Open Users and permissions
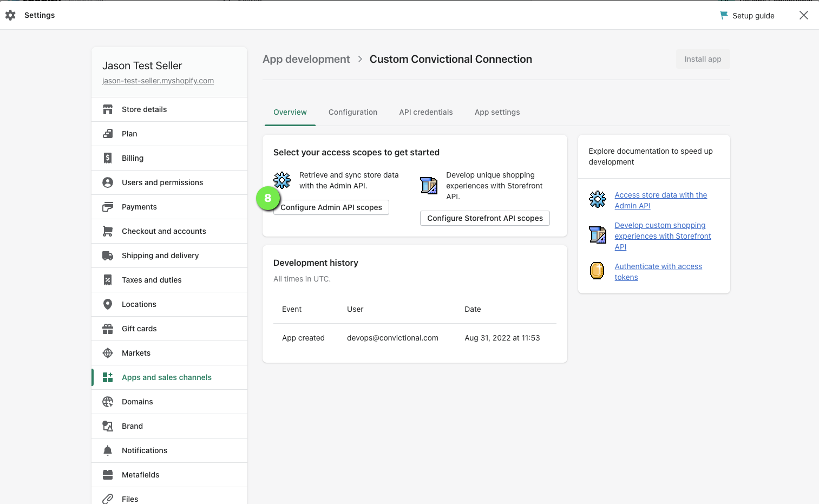The image size is (819, 504). pos(169,182)
